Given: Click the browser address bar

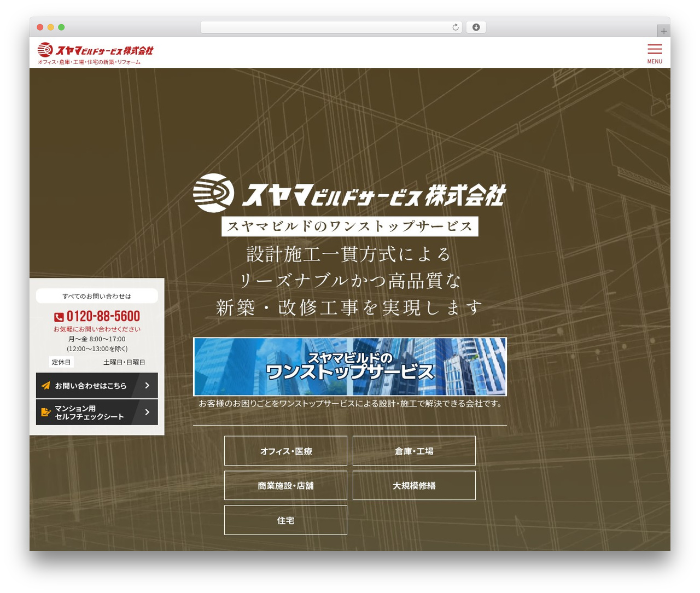Looking at the screenshot, I should tap(331, 27).
